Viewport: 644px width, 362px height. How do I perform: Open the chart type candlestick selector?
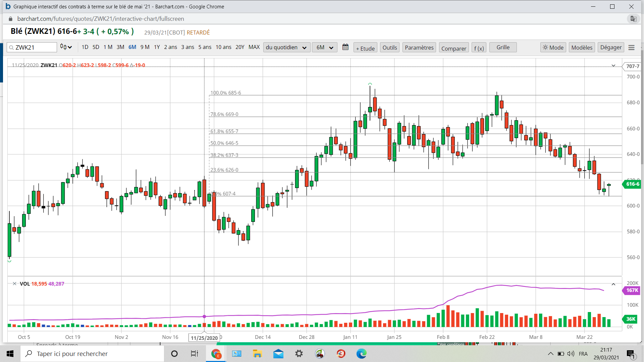click(66, 47)
